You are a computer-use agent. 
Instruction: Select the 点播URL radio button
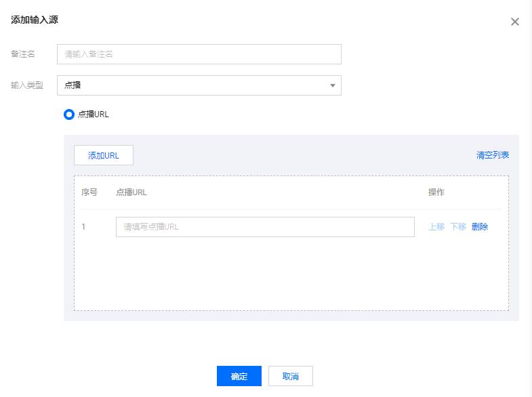[x=69, y=114]
